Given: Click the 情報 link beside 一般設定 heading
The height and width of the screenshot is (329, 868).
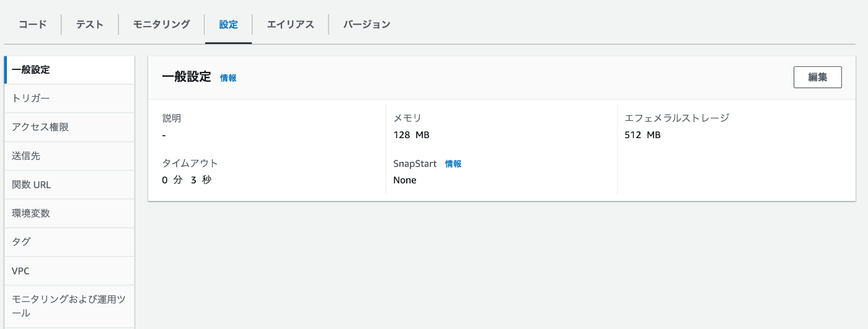Looking at the screenshot, I should [x=228, y=78].
